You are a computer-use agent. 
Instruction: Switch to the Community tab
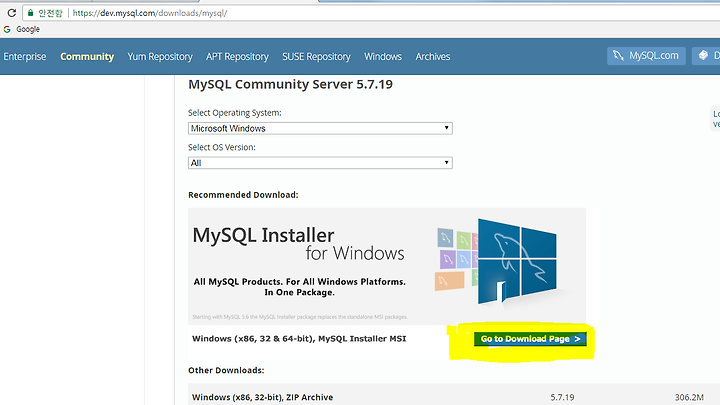[87, 56]
